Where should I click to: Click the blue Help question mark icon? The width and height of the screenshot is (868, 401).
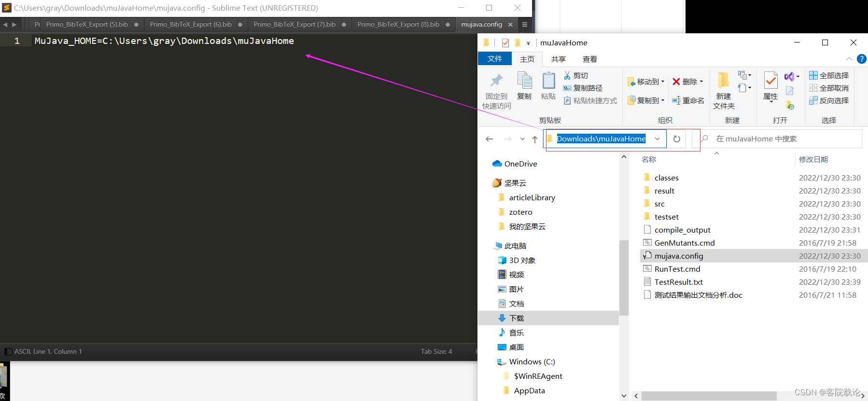click(861, 59)
